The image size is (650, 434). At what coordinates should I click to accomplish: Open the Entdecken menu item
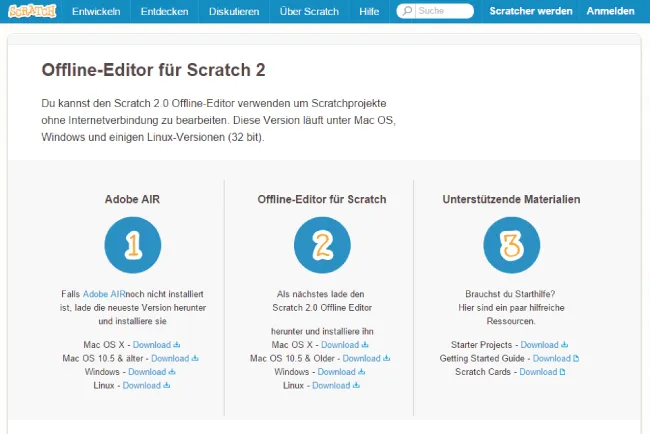point(164,11)
